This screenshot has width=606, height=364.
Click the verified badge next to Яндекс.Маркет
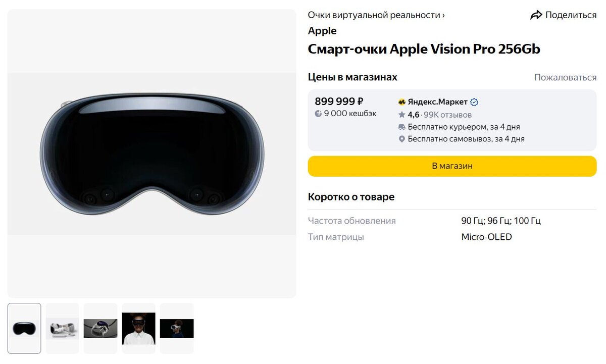pyautogui.click(x=474, y=102)
